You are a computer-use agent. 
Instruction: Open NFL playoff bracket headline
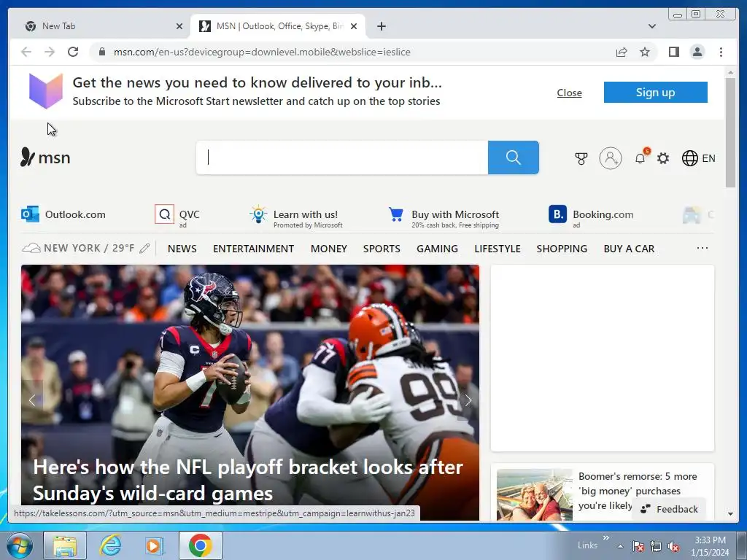coord(248,480)
